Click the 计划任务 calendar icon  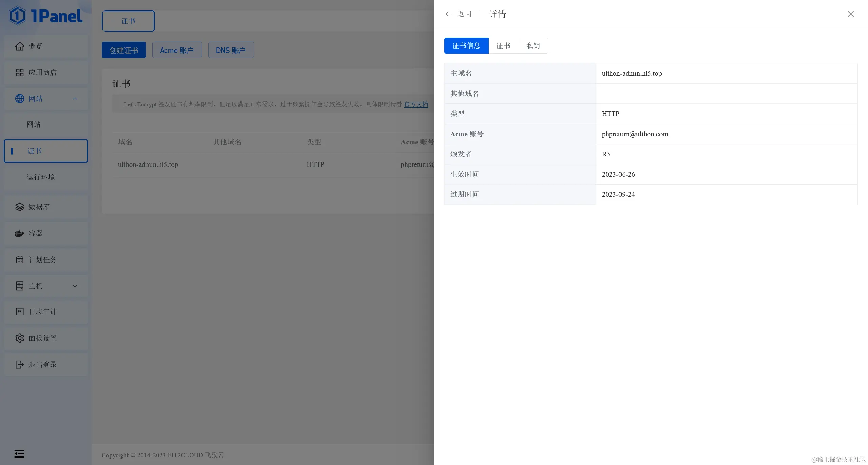[20, 259]
